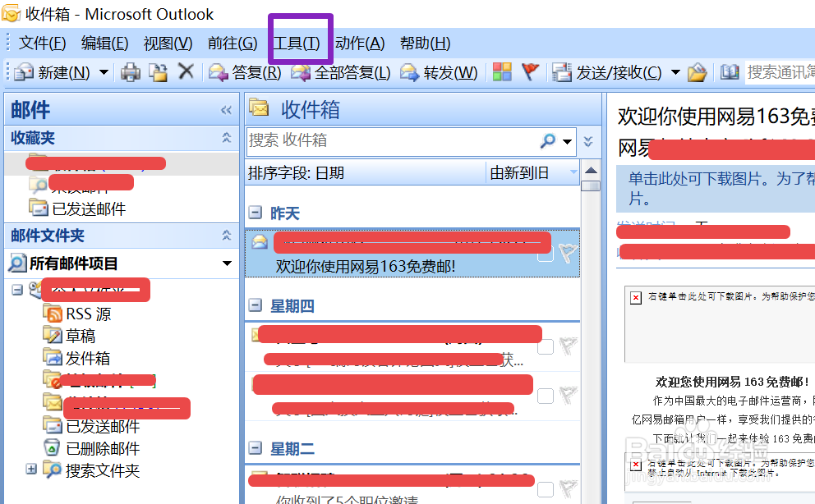
Task: Click the 搜索通讯簿 search field
Action: [780, 72]
